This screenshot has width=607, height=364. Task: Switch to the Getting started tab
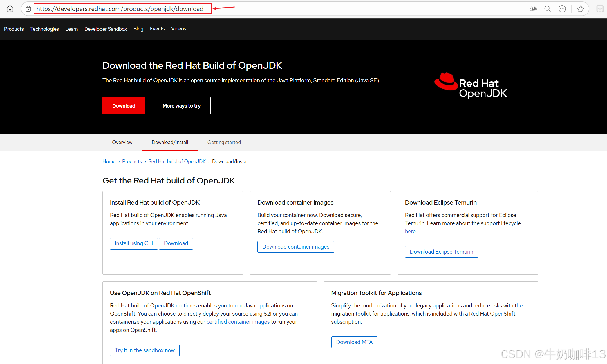224,142
